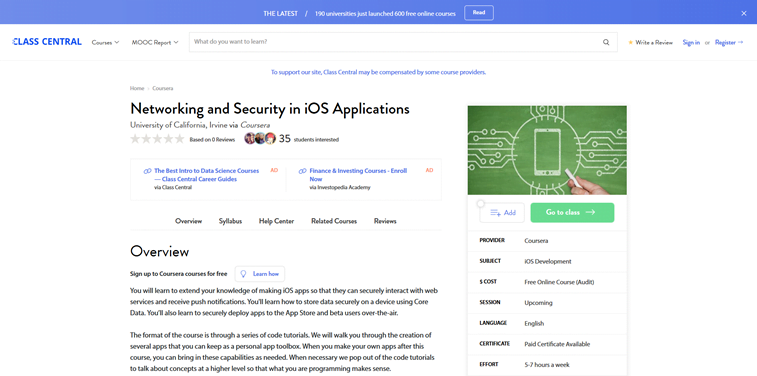Switch to the Overview tab
This screenshot has height=376, width=757.
[x=188, y=221]
